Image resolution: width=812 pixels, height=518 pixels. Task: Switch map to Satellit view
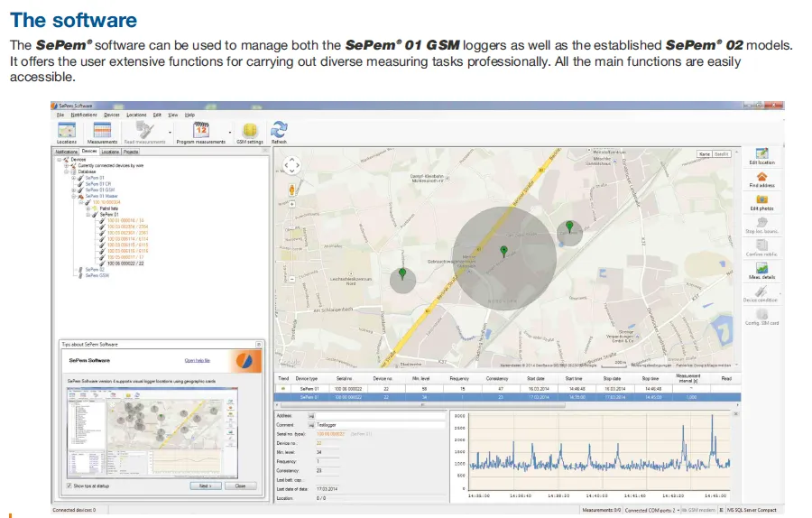point(722,154)
